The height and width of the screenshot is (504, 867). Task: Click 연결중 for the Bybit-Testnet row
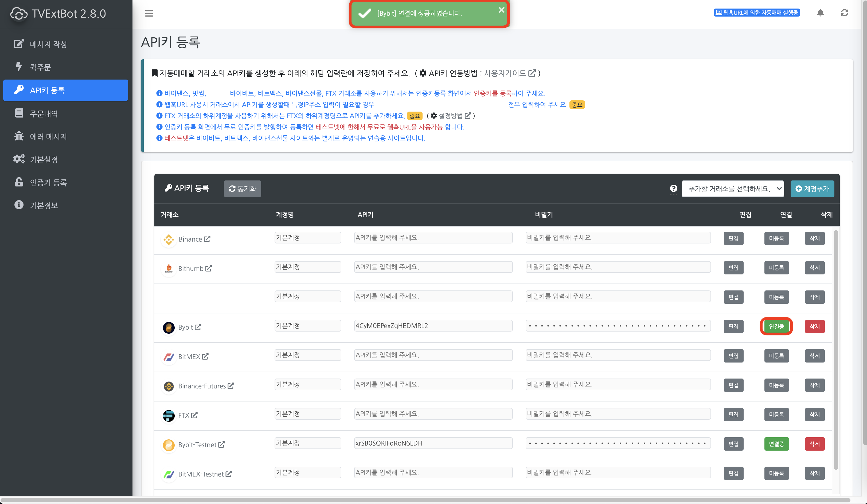point(776,444)
